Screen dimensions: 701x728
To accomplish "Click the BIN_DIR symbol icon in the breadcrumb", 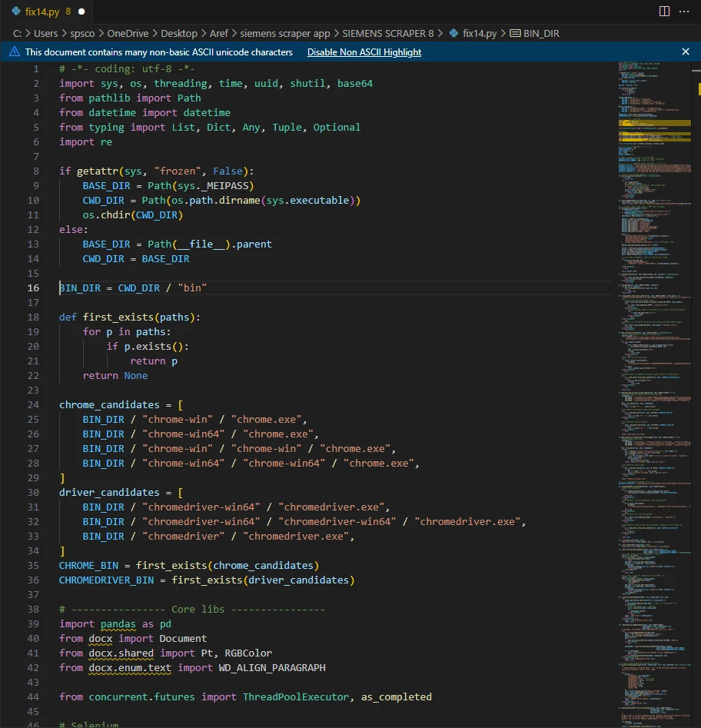I will [515, 34].
